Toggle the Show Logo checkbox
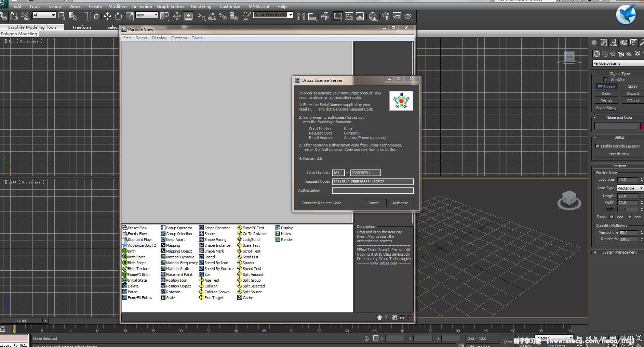This screenshot has width=644, height=347. point(612,217)
